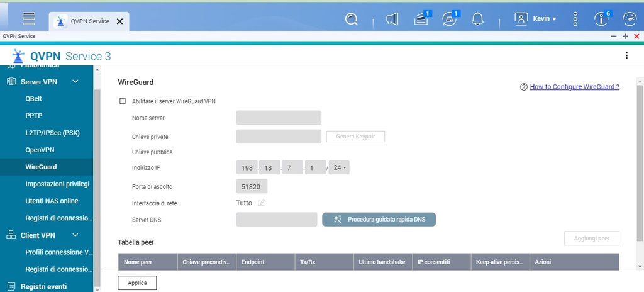This screenshot has height=292, width=644.
Task: Open background tasks icon with badge
Action: pyautogui.click(x=422, y=18)
